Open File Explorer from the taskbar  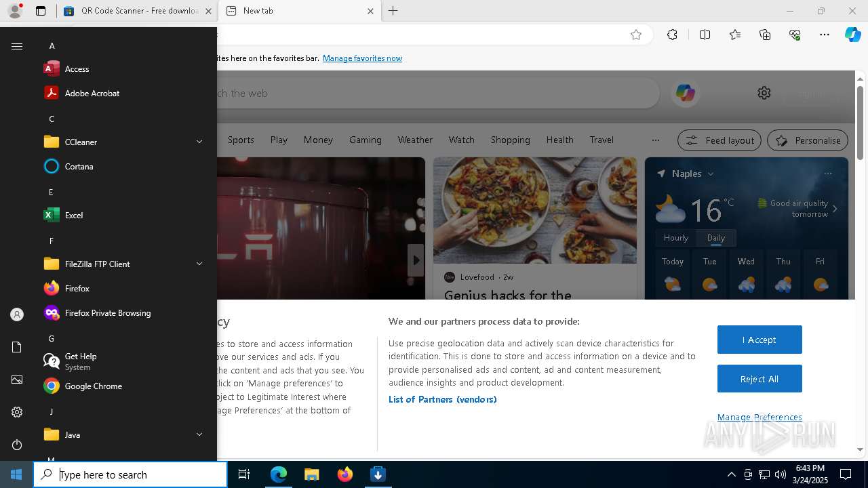311,474
